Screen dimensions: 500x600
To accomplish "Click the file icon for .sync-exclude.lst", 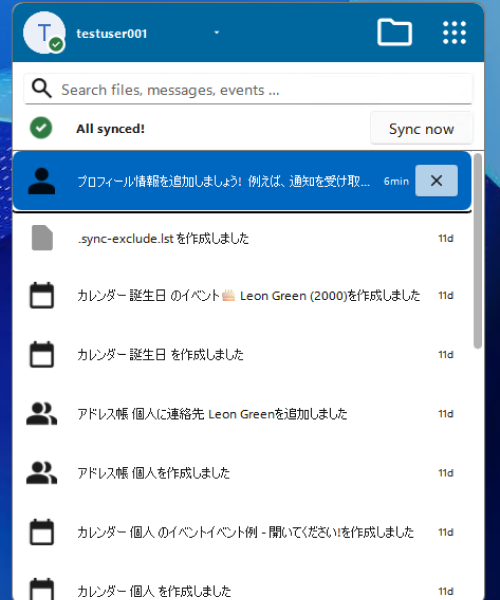I will 42,238.
